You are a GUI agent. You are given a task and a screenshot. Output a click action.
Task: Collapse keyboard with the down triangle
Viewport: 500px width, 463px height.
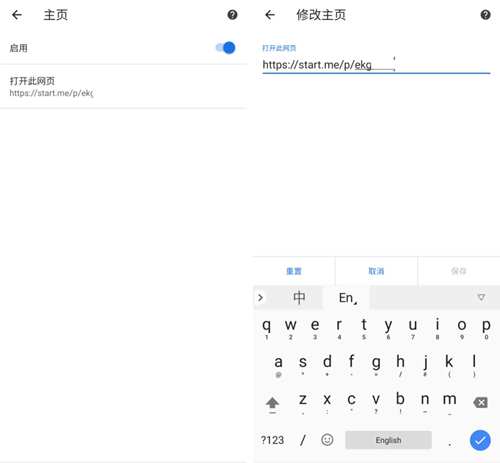click(481, 297)
